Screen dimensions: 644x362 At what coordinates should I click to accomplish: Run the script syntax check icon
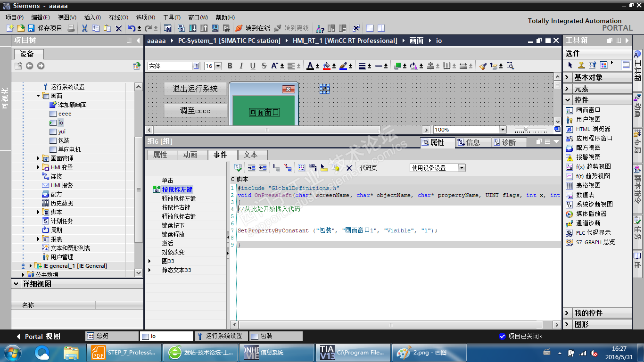pos(238,168)
